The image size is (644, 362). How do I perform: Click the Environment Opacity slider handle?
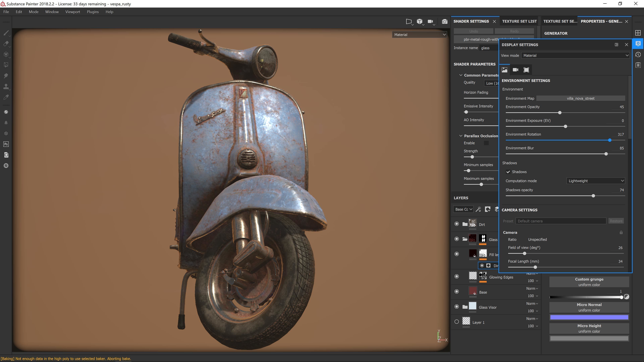click(560, 113)
